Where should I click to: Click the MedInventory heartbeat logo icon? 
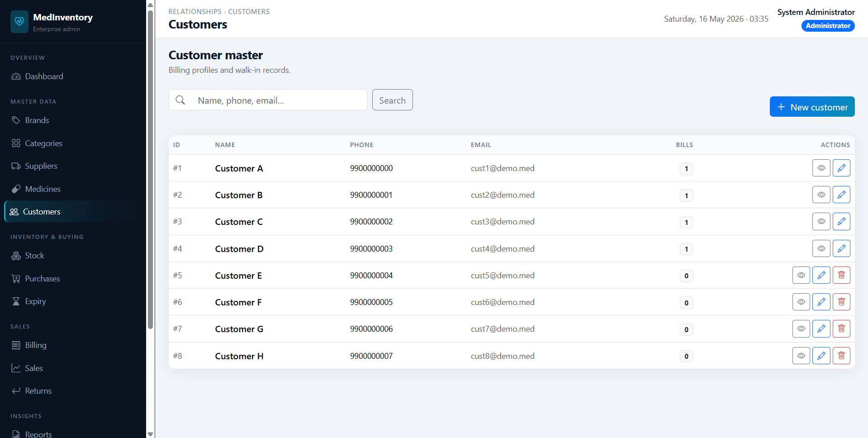pos(19,22)
